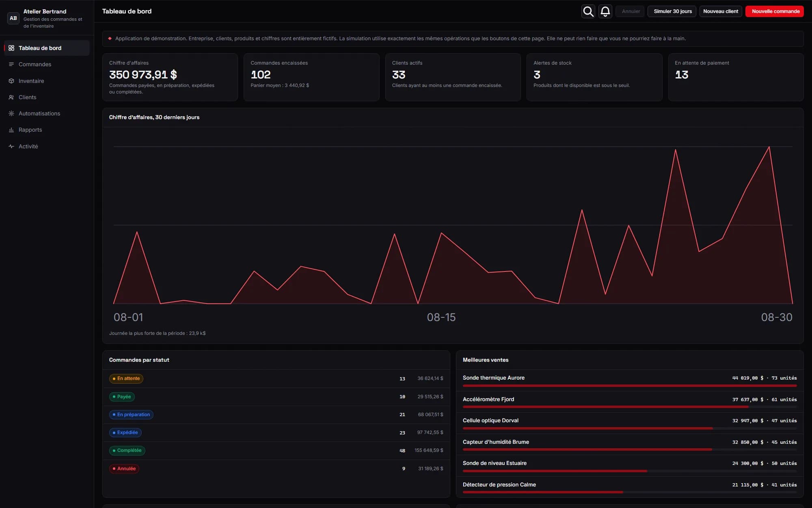Click the Clients people icon in sidebar
This screenshot has height=508, width=812.
tap(11, 97)
